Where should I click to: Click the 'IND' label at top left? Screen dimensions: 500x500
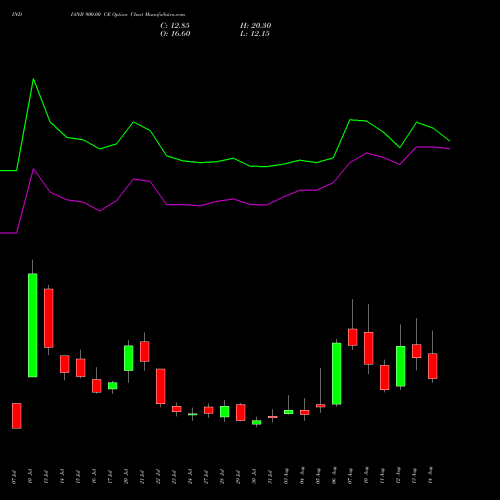17,14
